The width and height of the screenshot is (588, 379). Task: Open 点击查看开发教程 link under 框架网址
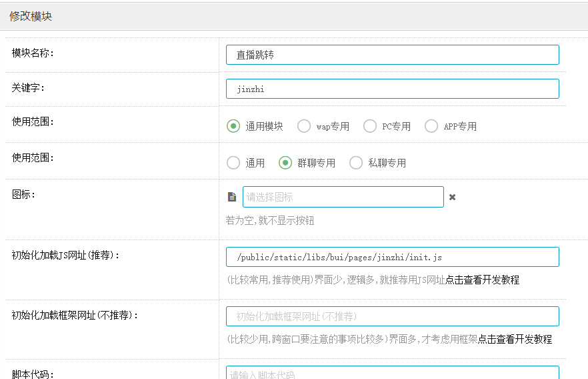(x=515, y=339)
